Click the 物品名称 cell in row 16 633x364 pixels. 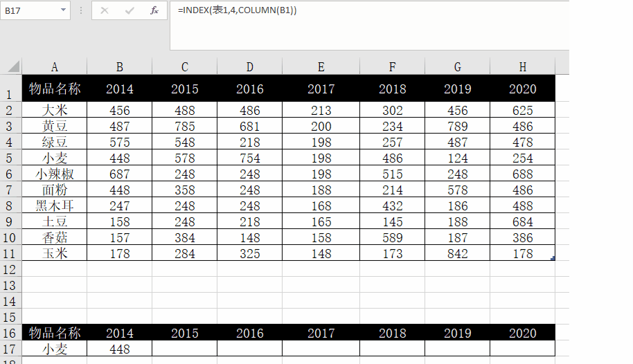(55, 333)
